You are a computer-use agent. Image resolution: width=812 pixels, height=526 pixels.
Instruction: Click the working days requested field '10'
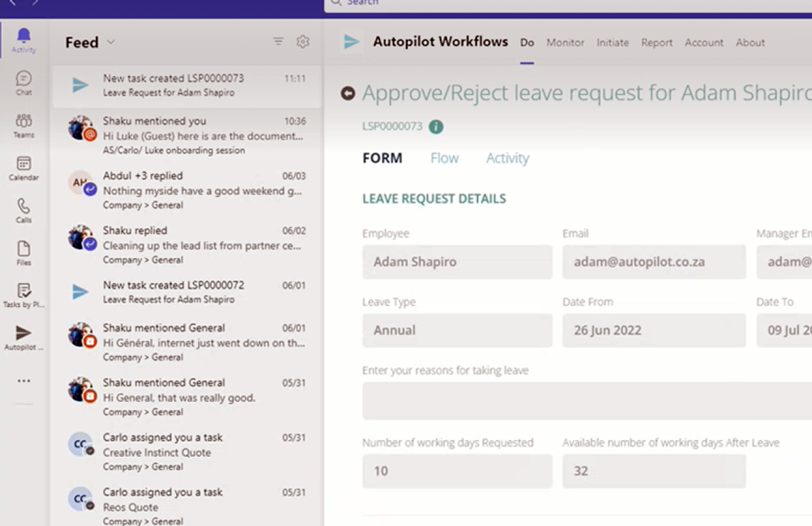tap(457, 471)
